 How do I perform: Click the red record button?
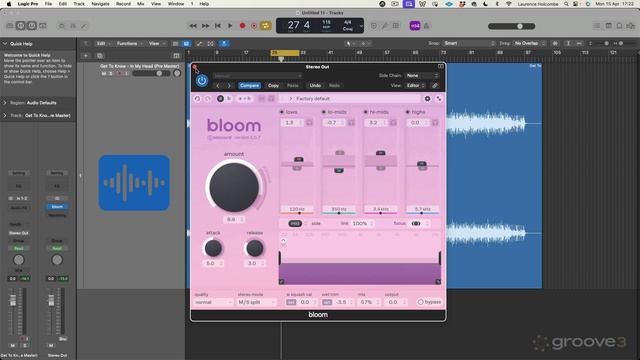(x=242, y=26)
